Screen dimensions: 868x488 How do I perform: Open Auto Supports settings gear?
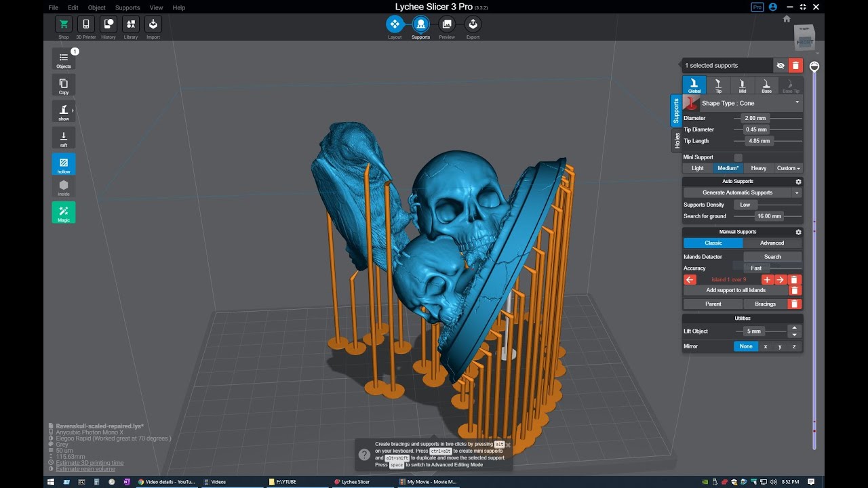pyautogui.click(x=798, y=182)
